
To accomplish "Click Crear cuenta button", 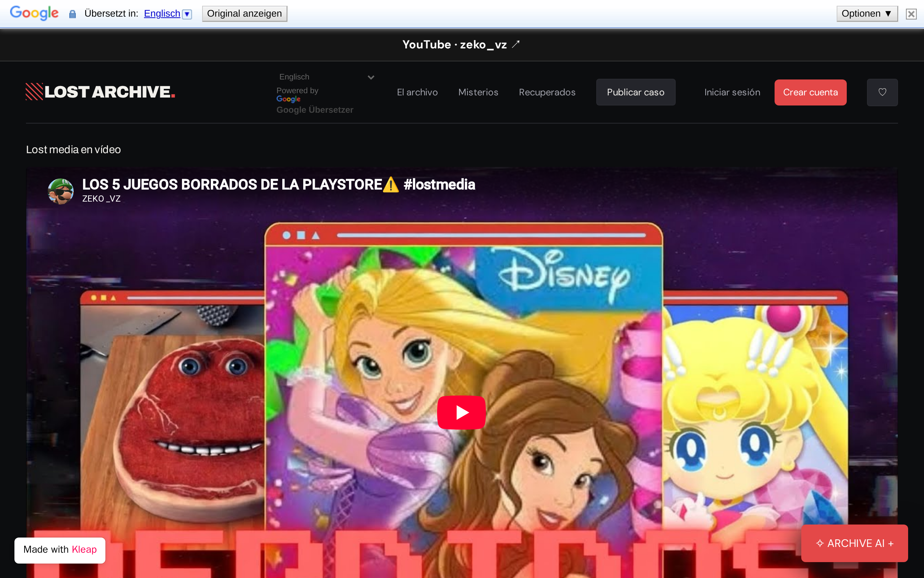I will tap(810, 92).
